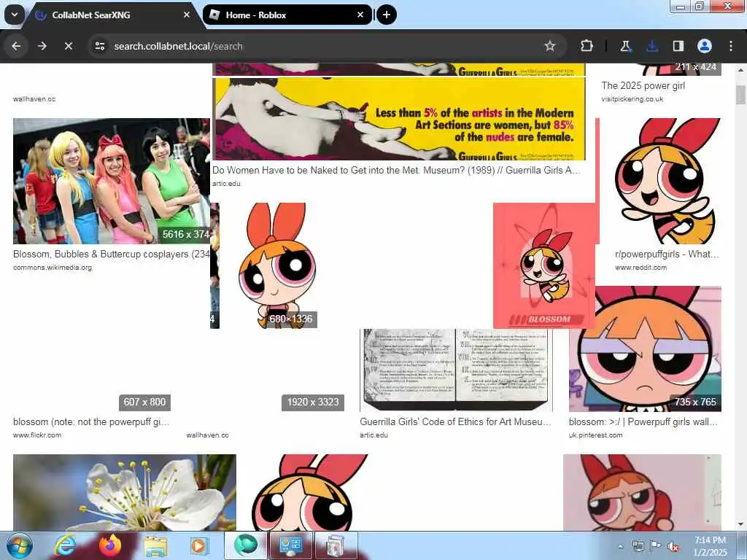Open Chrome Labs flask icon
This screenshot has width=747, height=560.
tap(625, 46)
